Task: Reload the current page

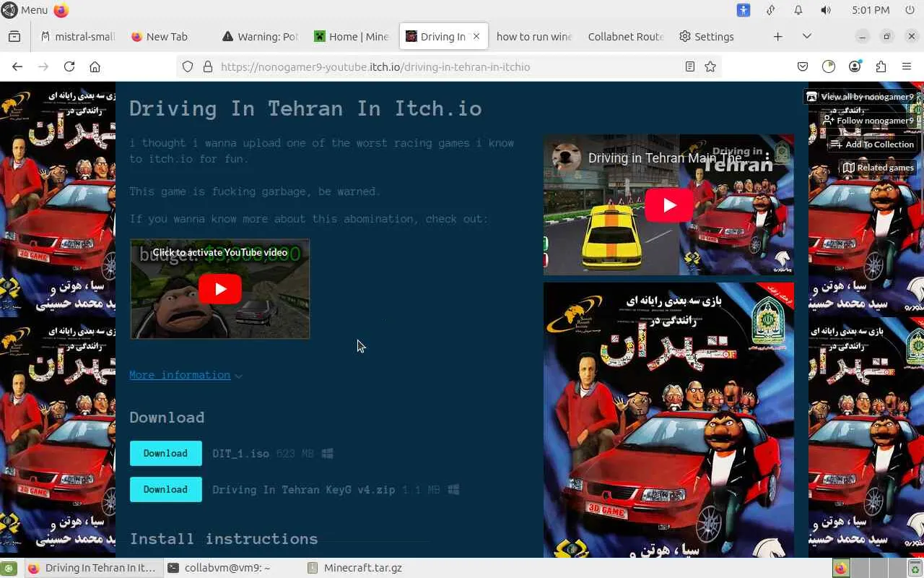Action: (x=69, y=66)
